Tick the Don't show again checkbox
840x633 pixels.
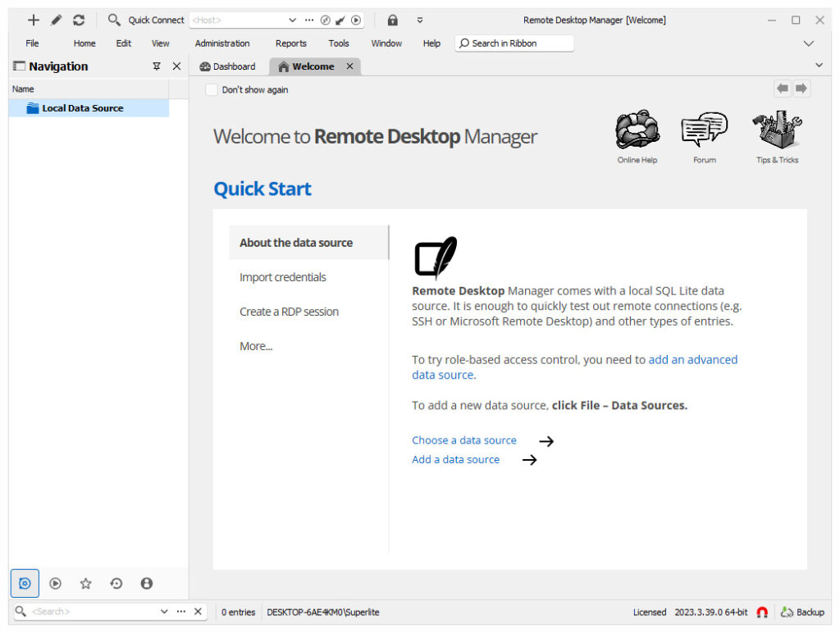(212, 89)
